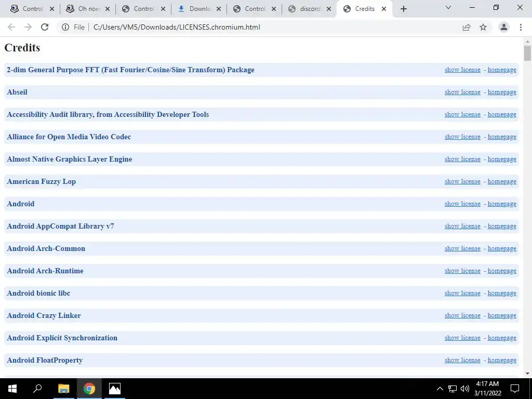Open the volume control tray icon
This screenshot has height=399, width=532.
pos(465,389)
